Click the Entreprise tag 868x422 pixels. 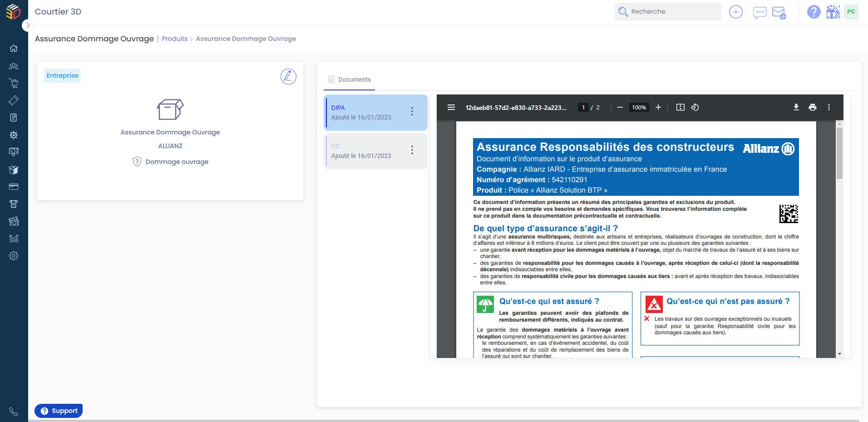coord(62,75)
